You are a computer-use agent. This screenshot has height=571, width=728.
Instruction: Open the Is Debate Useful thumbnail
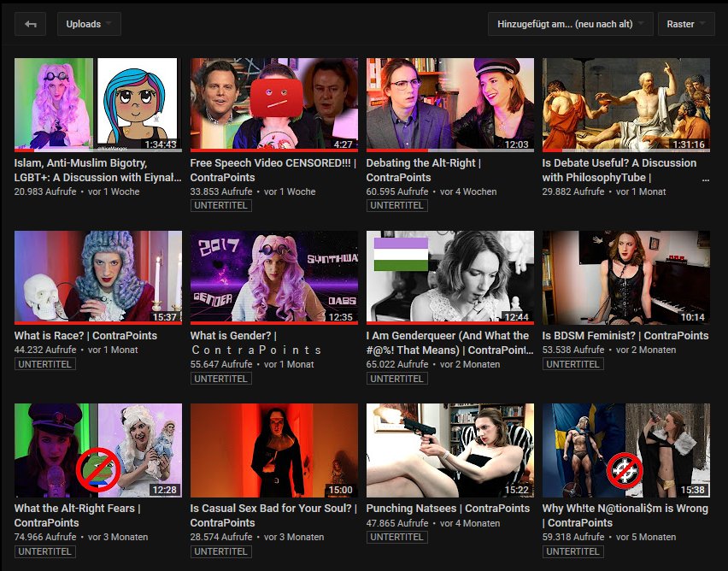coord(625,104)
